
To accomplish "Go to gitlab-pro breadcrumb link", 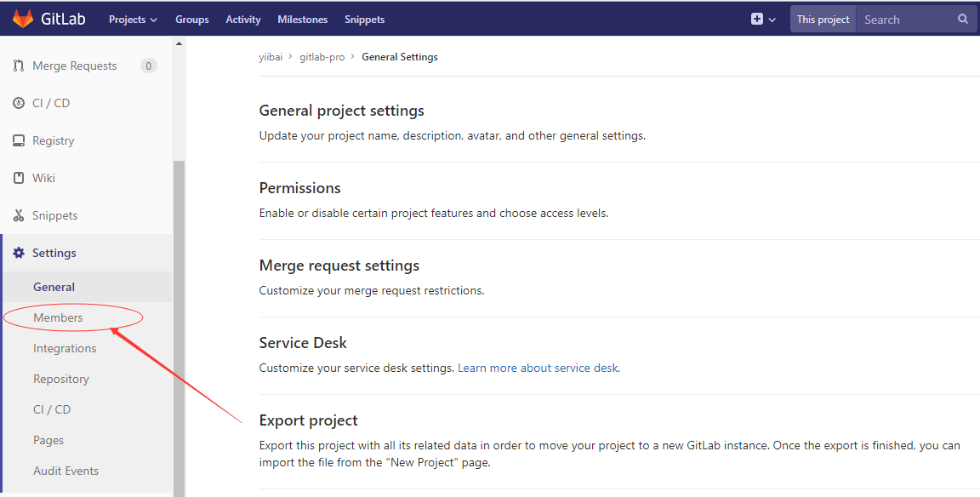I will point(322,57).
